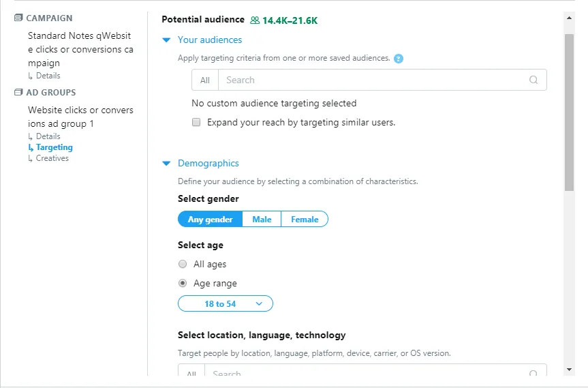Open the 18 to 54 age dropdown
The height and width of the screenshot is (388, 588).
[x=226, y=303]
